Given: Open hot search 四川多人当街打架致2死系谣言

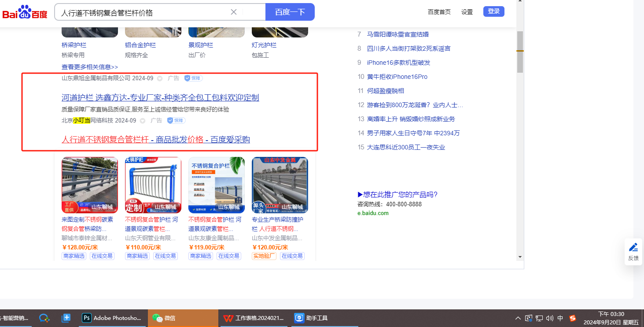Looking at the screenshot, I should click(409, 48).
